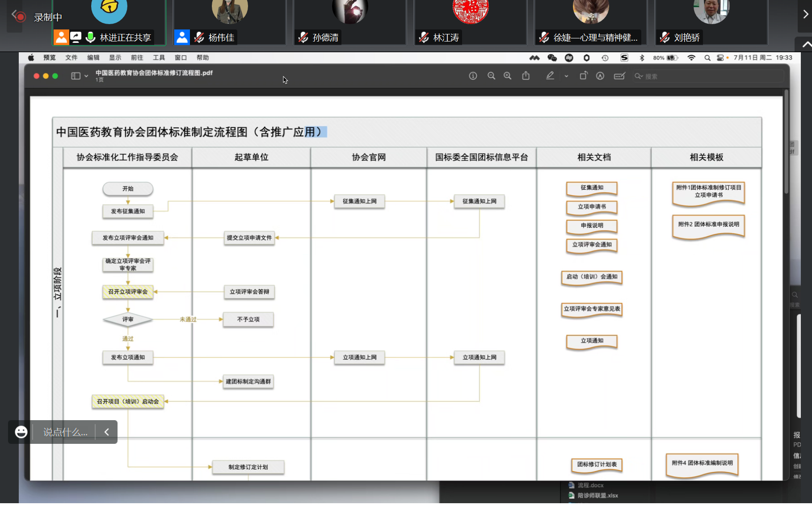Click the window title 中国医药教育协会团体标准修订流程图.pdf
The image size is (812, 505).
tap(154, 73)
